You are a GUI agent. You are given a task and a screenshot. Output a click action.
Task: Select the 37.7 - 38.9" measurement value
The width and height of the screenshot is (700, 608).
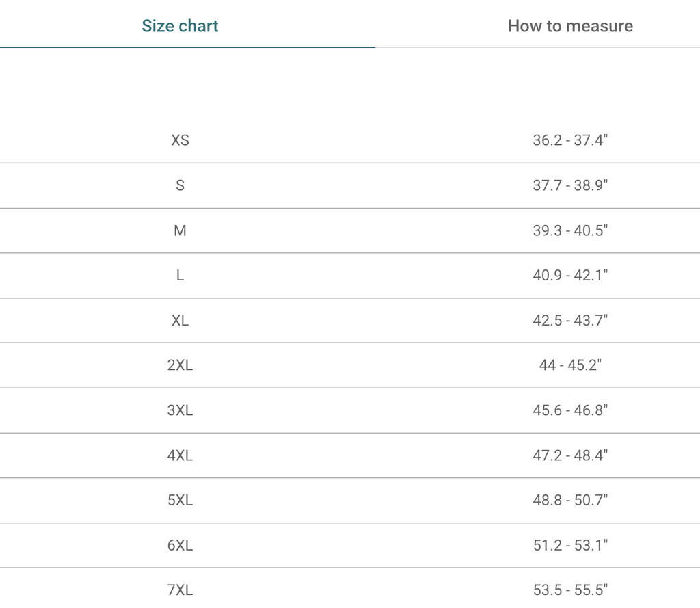tap(570, 185)
